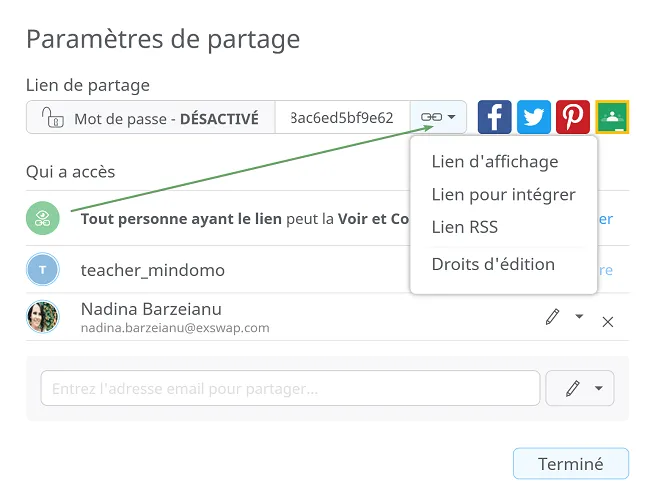Share on Facebook icon
This screenshot has height=503, width=650.
point(495,117)
